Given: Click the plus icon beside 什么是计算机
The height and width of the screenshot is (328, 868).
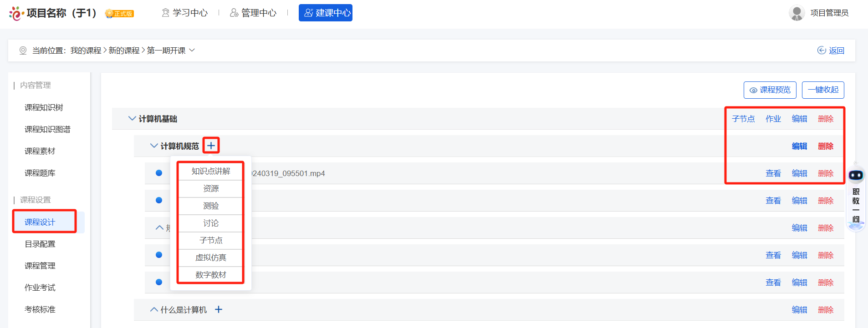Looking at the screenshot, I should click(219, 309).
